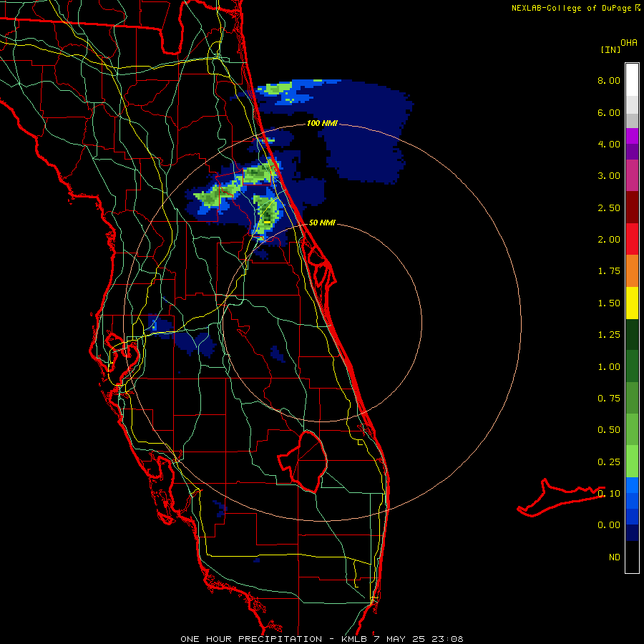Select the 1.50 legend value
The image size is (644, 644).
(609, 303)
